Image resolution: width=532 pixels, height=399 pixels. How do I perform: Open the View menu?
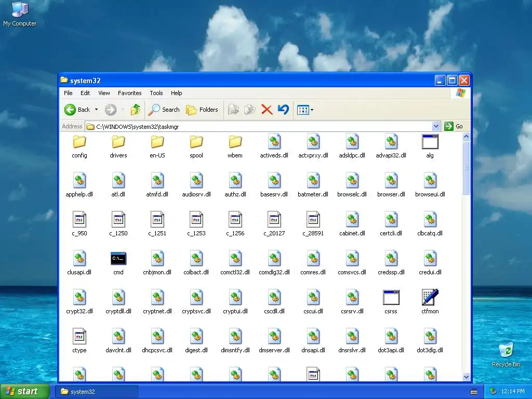tap(104, 93)
